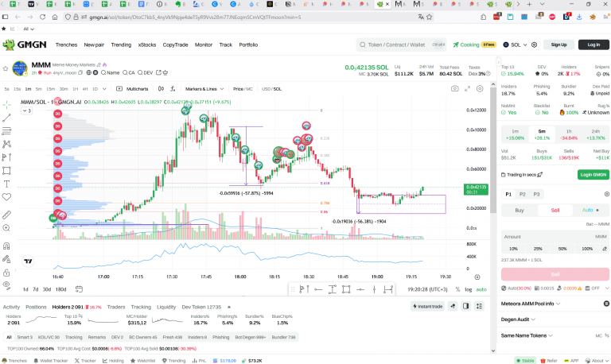Go to the Trending menu
Viewport: 611px width, 364px height.
(x=121, y=45)
